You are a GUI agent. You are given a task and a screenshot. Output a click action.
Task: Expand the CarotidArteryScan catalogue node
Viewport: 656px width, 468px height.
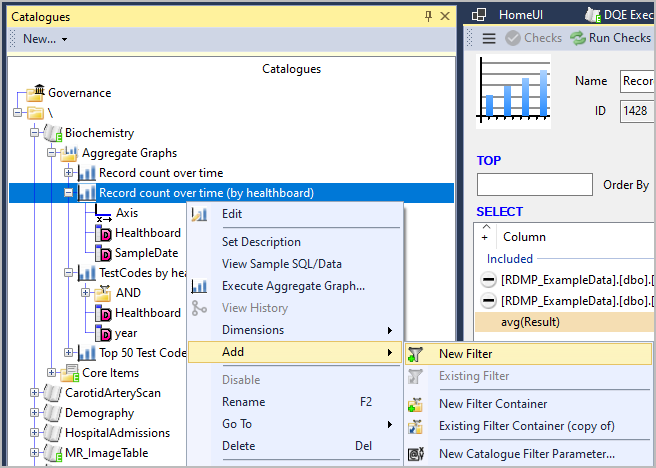pos(34,393)
